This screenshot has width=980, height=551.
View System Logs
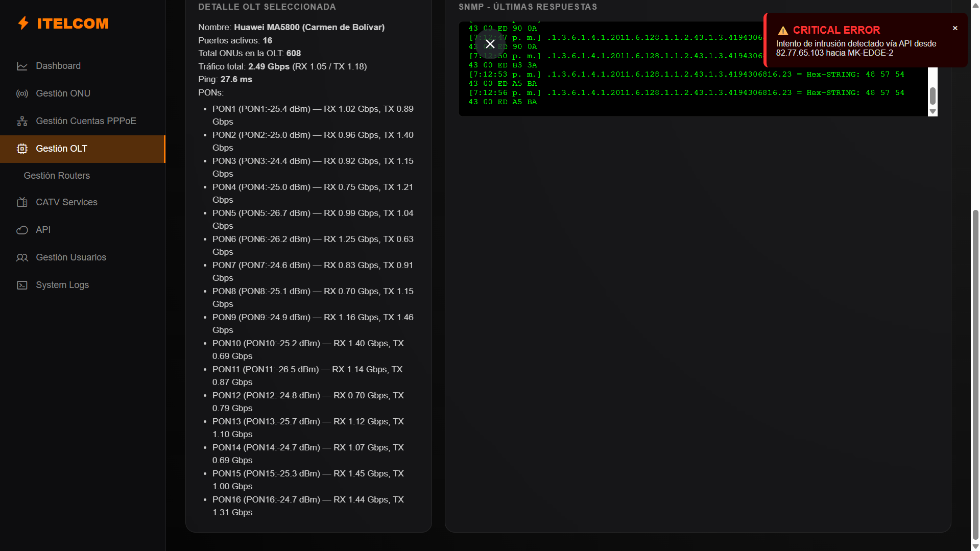(83, 285)
